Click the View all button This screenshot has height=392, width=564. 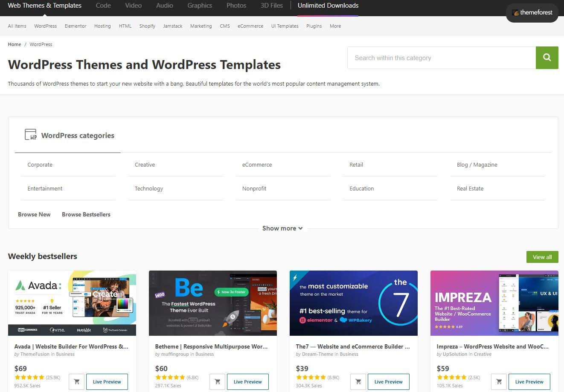542,257
